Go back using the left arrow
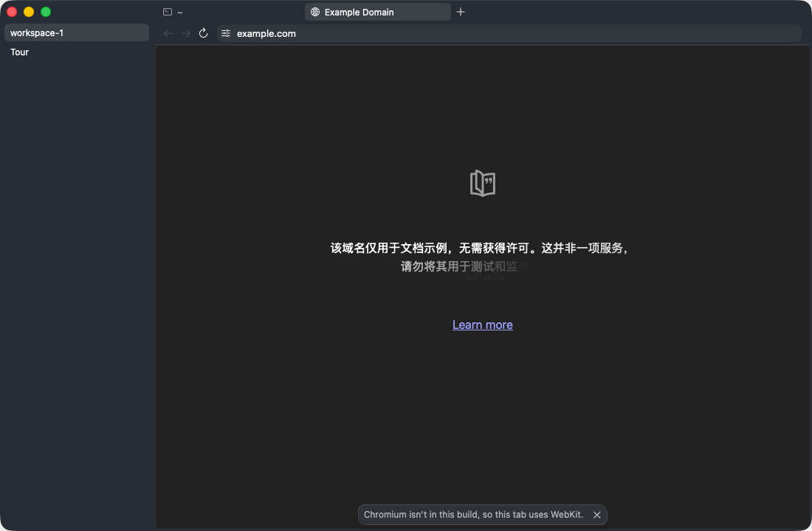The width and height of the screenshot is (812, 531). coord(168,33)
